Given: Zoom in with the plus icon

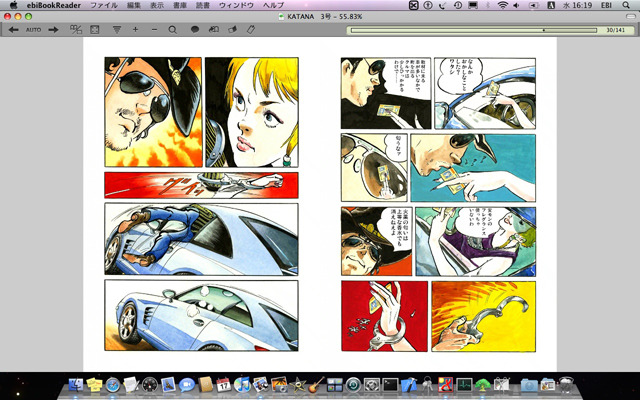Looking at the screenshot, I should (136, 30).
